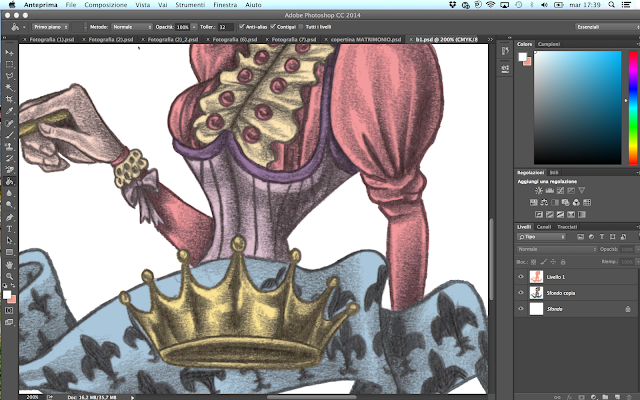Click the hue spectrum slider
The image size is (640, 400).
coord(633,108)
